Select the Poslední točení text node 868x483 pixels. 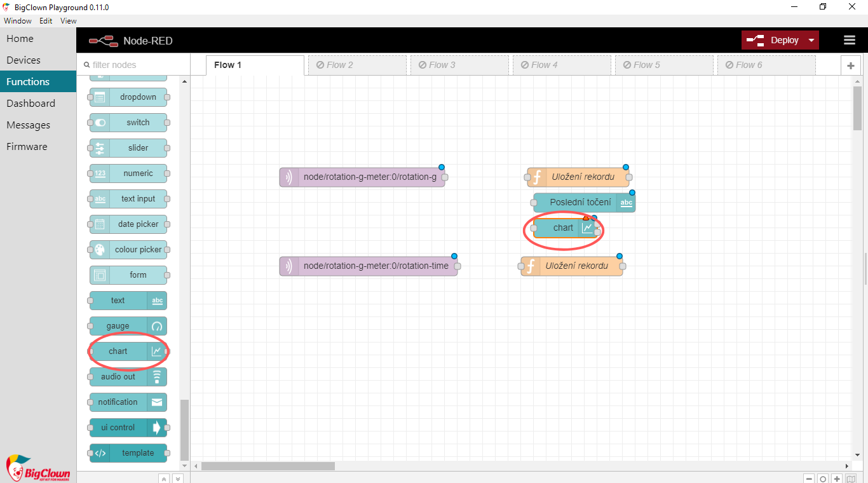pos(585,203)
